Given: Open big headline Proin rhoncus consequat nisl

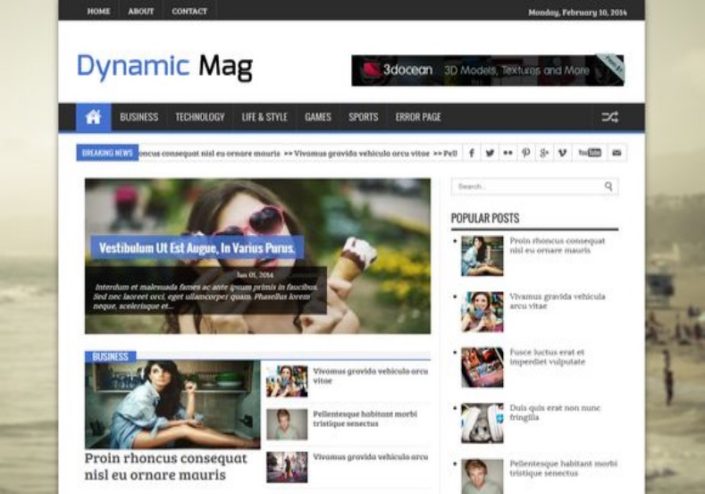Looking at the screenshot, I should (166, 467).
